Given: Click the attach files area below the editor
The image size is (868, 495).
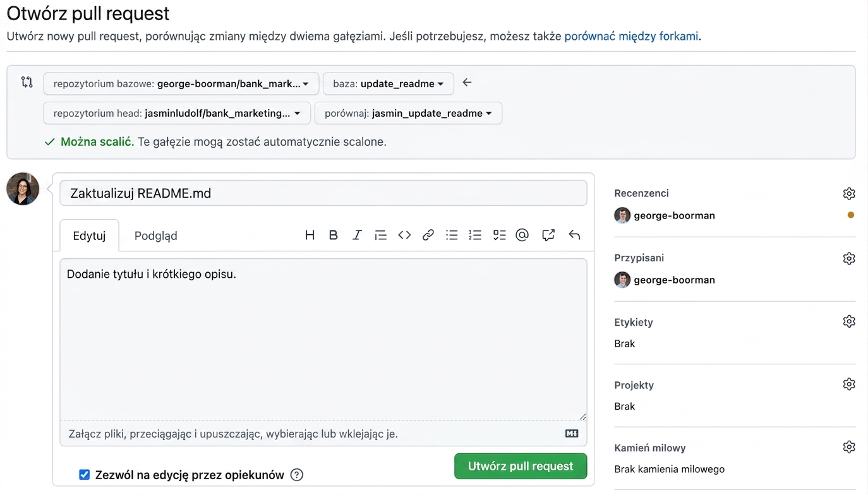Looking at the screenshot, I should pyautogui.click(x=323, y=434).
